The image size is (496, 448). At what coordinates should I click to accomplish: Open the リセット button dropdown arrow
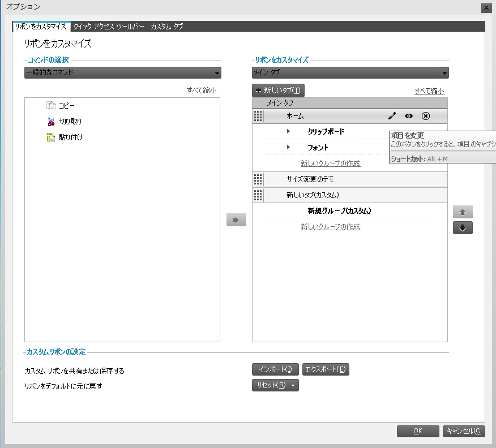292,384
